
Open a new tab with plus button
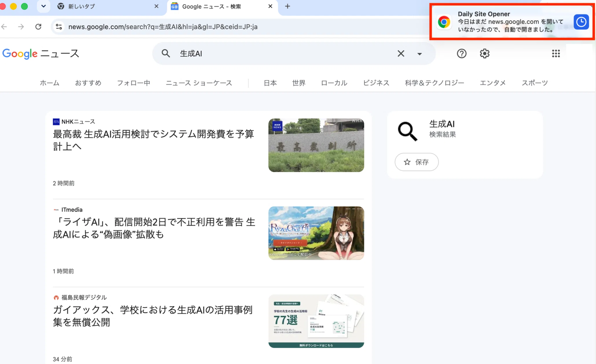point(287,6)
